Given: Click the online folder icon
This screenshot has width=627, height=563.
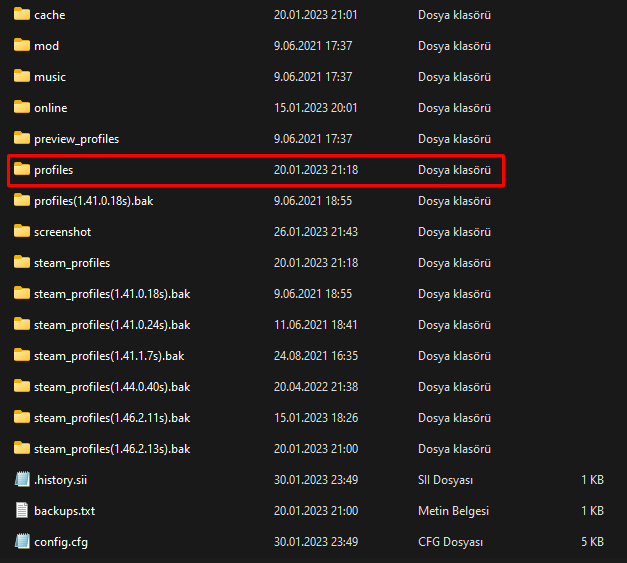Looking at the screenshot, I should pos(22,107).
